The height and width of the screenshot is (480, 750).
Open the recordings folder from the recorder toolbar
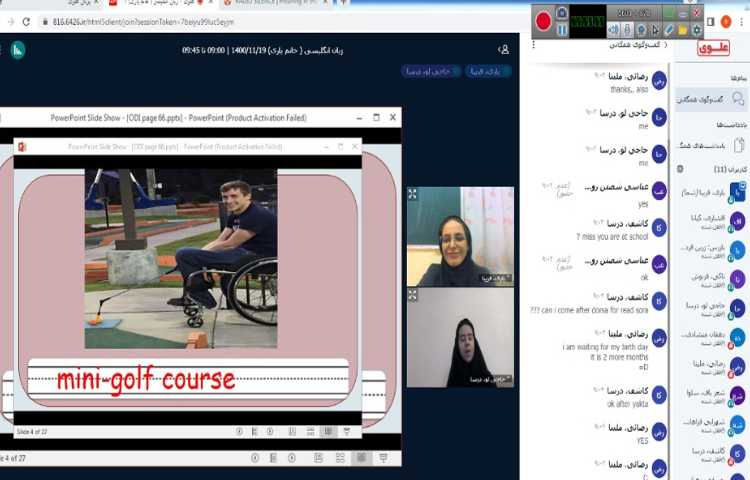683,30
